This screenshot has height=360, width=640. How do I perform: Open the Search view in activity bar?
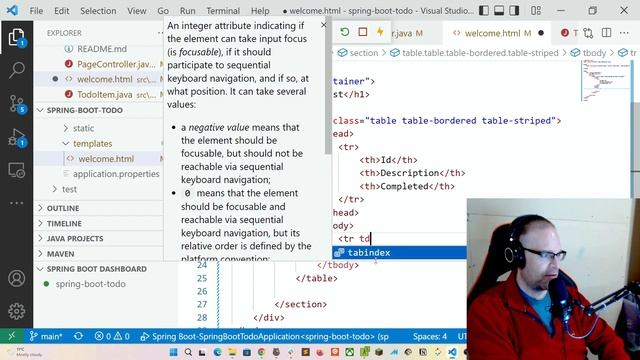[16, 70]
